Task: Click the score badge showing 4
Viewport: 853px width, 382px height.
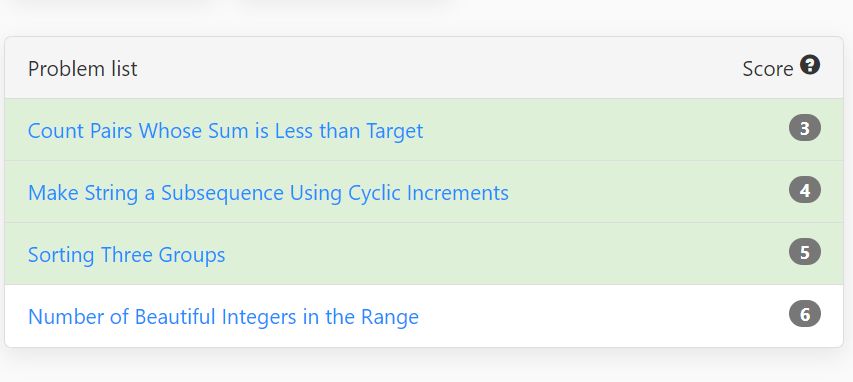Action: coord(805,190)
